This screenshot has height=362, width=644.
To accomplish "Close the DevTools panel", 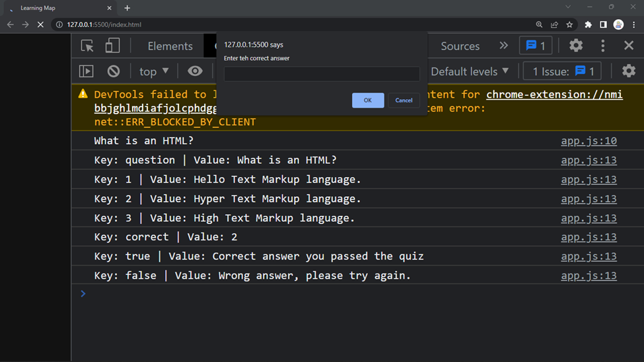I will click(x=628, y=46).
